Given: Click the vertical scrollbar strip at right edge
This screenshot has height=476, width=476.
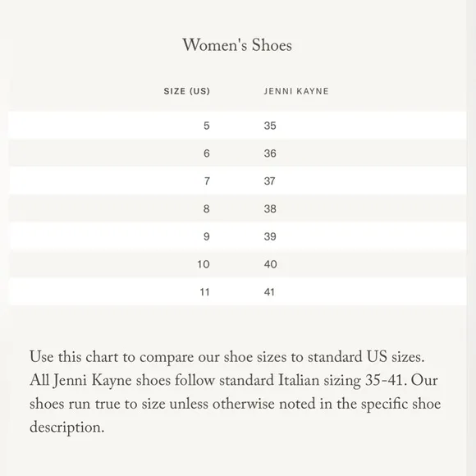Looking at the screenshot, I should (471, 238).
